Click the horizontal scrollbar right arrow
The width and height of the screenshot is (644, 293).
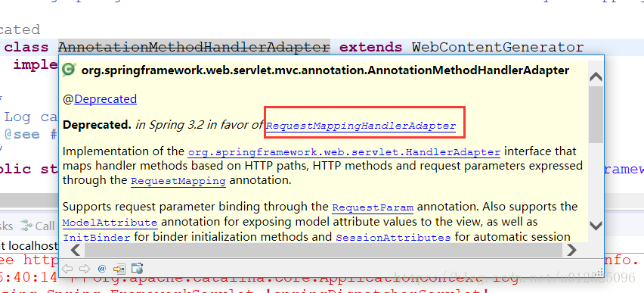pos(571,250)
